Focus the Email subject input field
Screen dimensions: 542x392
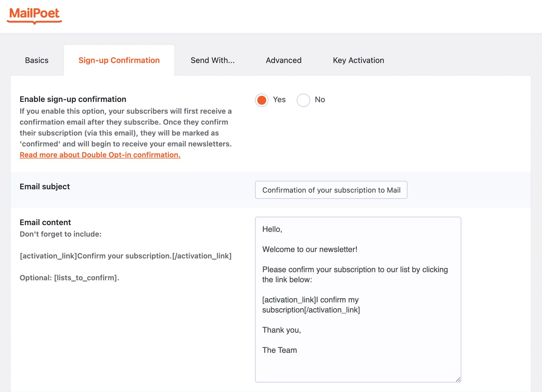[331, 190]
